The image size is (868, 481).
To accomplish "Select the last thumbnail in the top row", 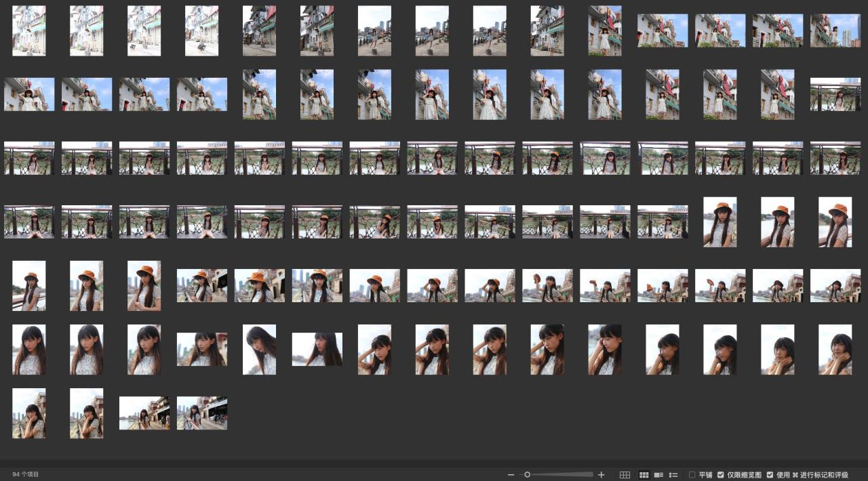I will (835, 30).
